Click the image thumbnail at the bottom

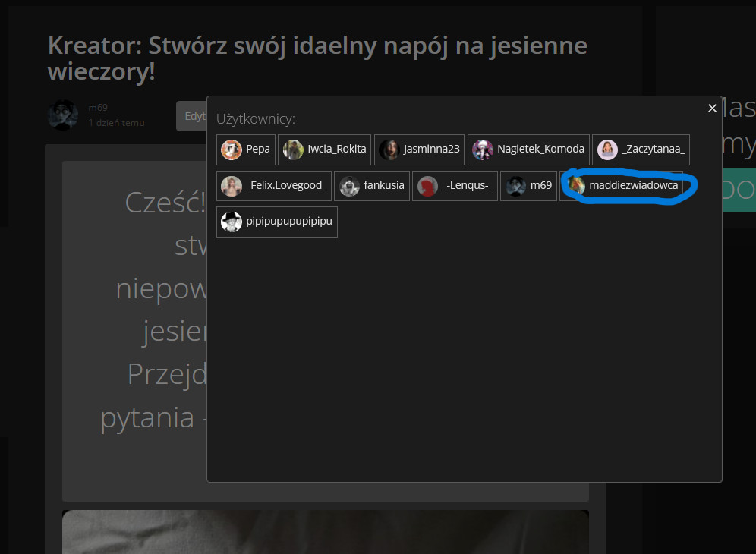click(x=325, y=531)
